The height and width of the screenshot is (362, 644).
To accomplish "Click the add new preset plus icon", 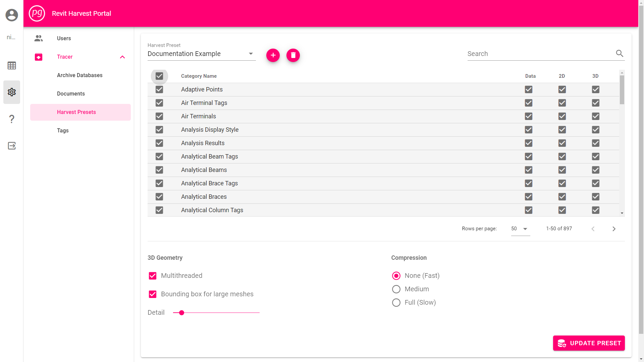I will tap(273, 55).
